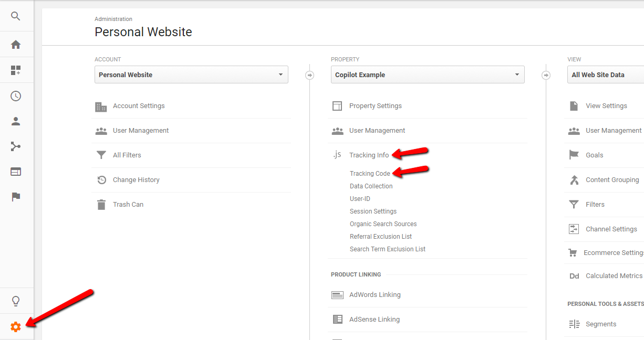Click the history icon beside Change History

click(102, 180)
